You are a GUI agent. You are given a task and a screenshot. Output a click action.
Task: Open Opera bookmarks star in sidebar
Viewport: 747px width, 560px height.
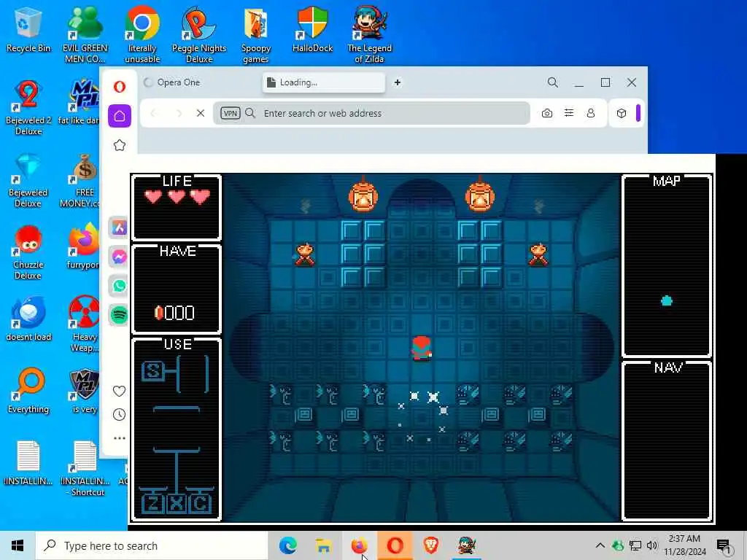tap(120, 145)
